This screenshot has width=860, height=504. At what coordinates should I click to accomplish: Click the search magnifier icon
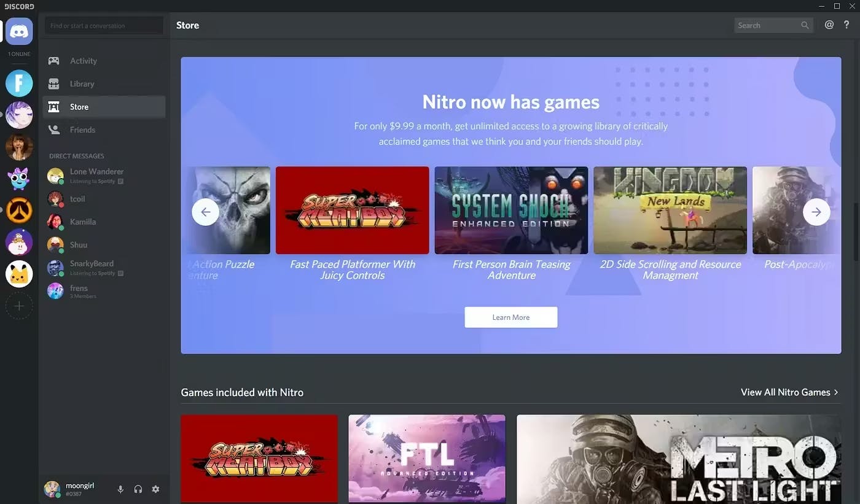(x=805, y=25)
